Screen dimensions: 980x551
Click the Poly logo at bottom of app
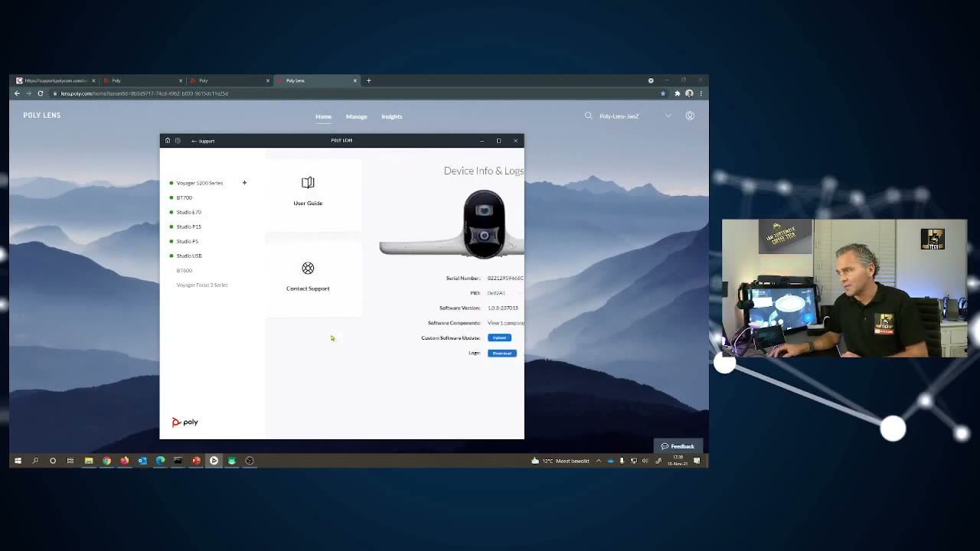coord(185,422)
